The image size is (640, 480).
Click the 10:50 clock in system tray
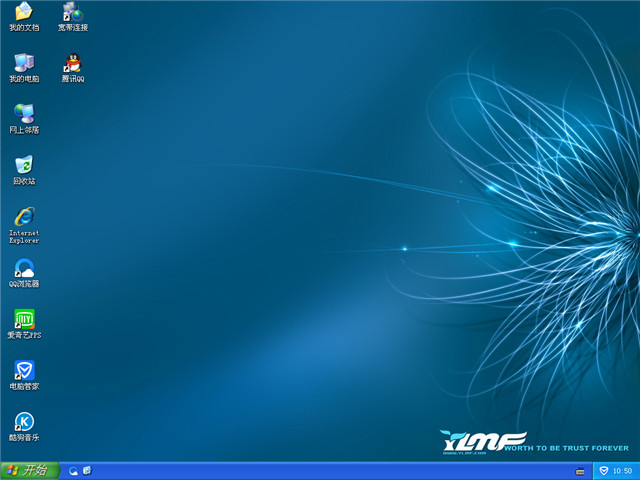point(622,471)
